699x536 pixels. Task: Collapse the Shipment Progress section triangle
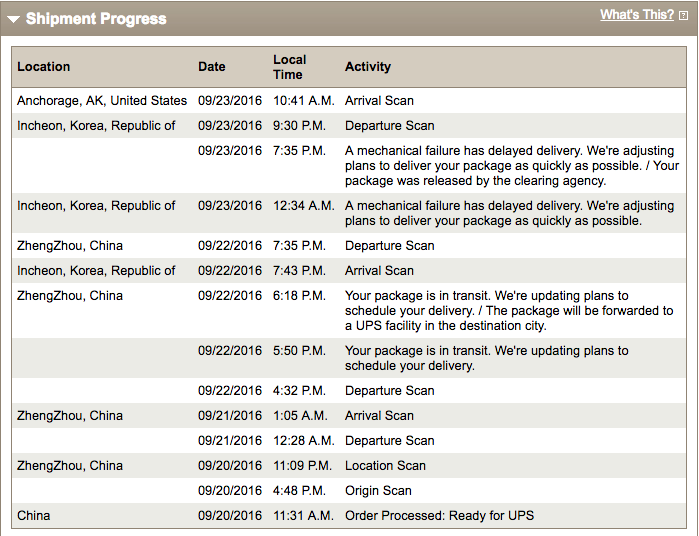pyautogui.click(x=13, y=19)
